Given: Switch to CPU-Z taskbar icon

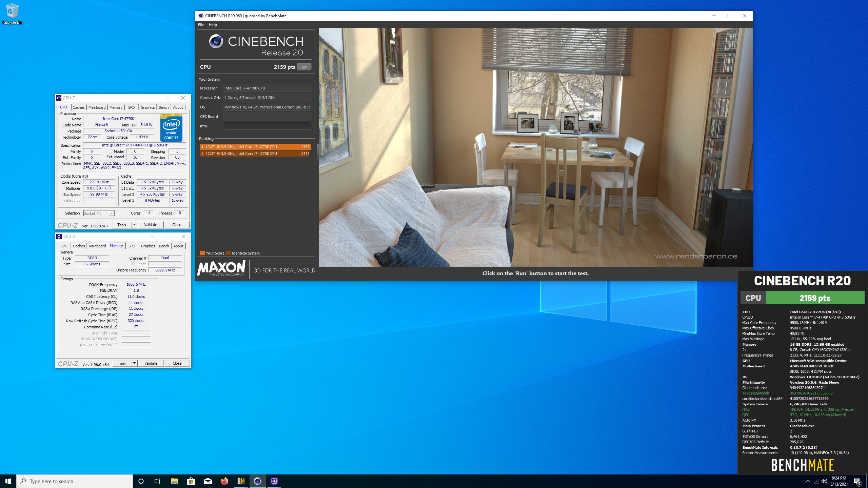Looking at the screenshot, I should coord(274,481).
